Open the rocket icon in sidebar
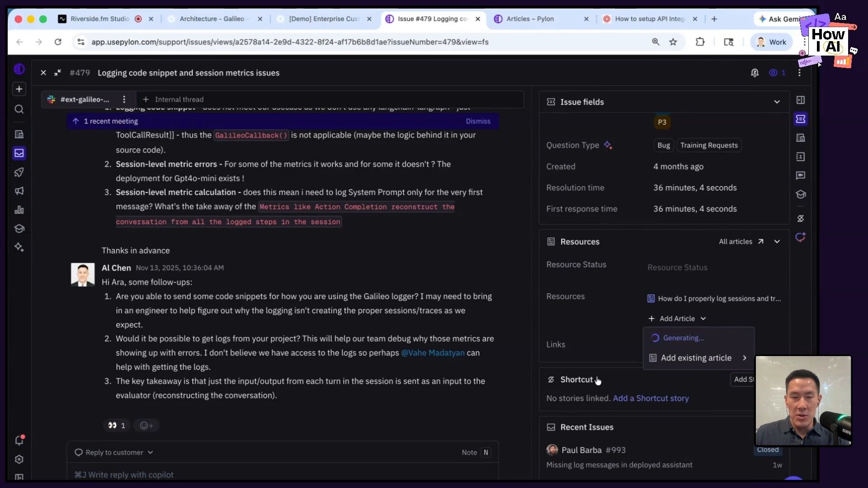This screenshot has width=868, height=488. (x=19, y=172)
